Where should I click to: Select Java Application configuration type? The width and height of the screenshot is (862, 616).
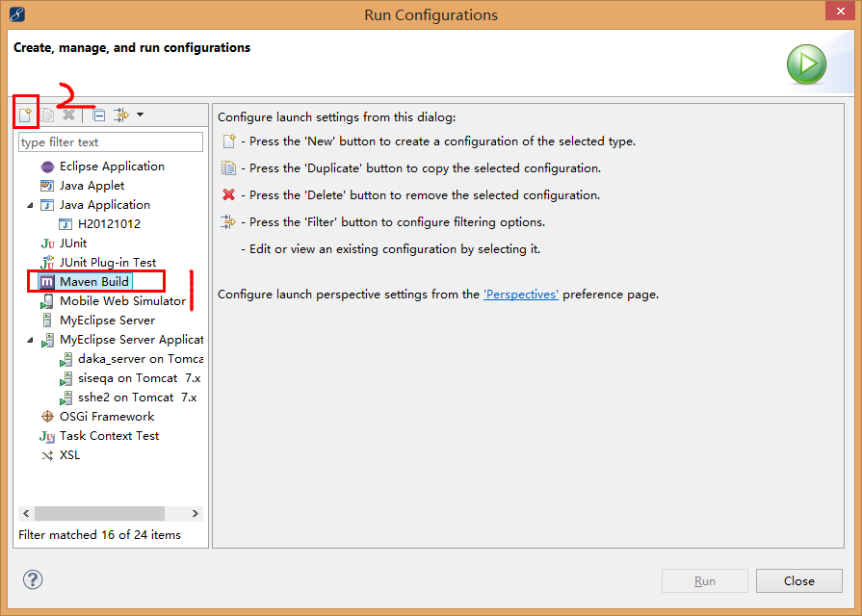click(x=105, y=205)
